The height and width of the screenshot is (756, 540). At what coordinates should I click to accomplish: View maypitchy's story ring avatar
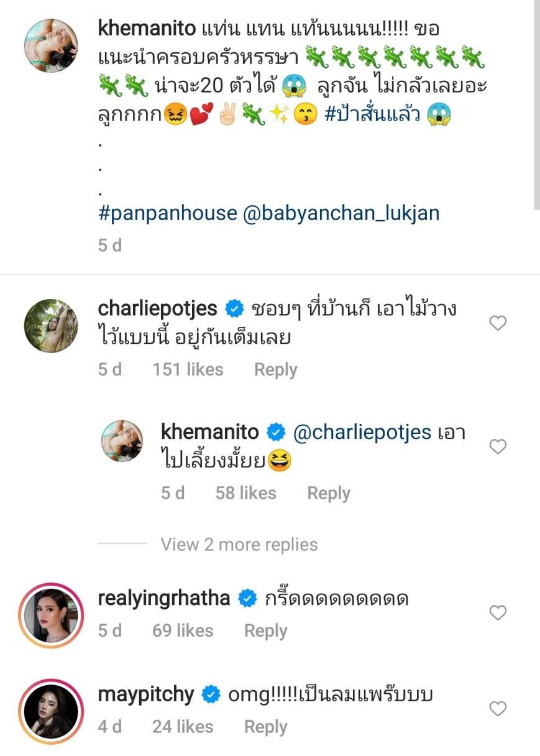coord(51,711)
